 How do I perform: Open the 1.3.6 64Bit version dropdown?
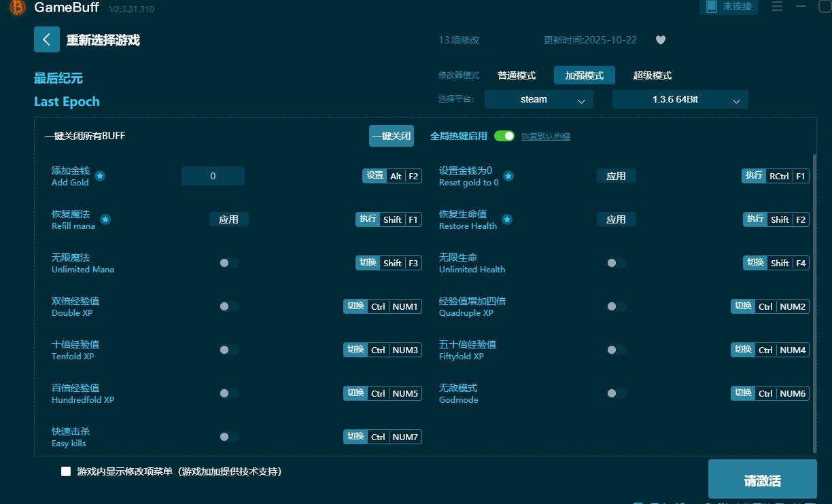pos(680,99)
